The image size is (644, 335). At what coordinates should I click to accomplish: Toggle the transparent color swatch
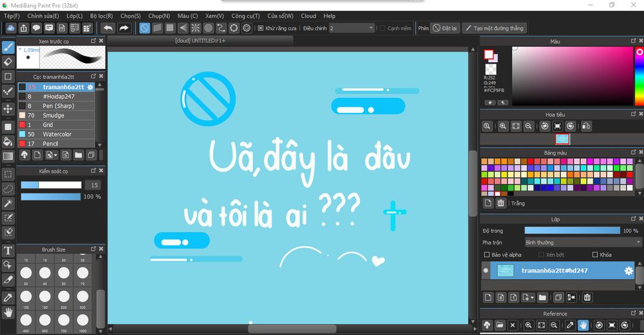click(x=491, y=69)
